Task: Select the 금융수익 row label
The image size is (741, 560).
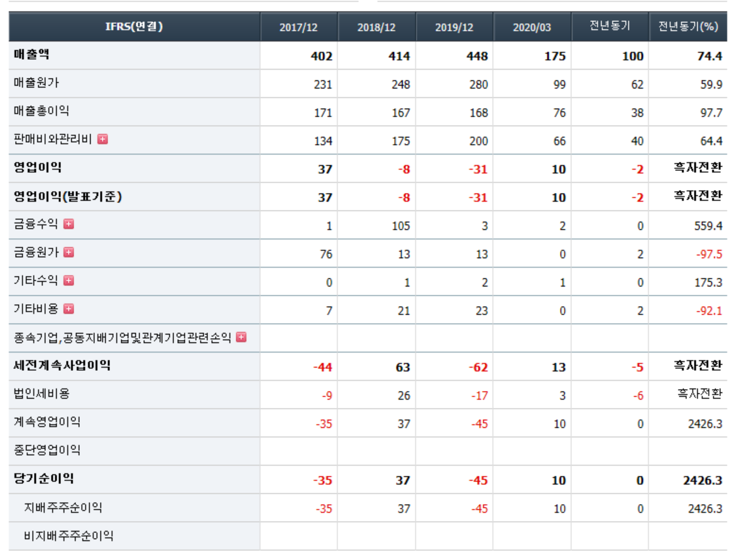Action: (x=36, y=224)
